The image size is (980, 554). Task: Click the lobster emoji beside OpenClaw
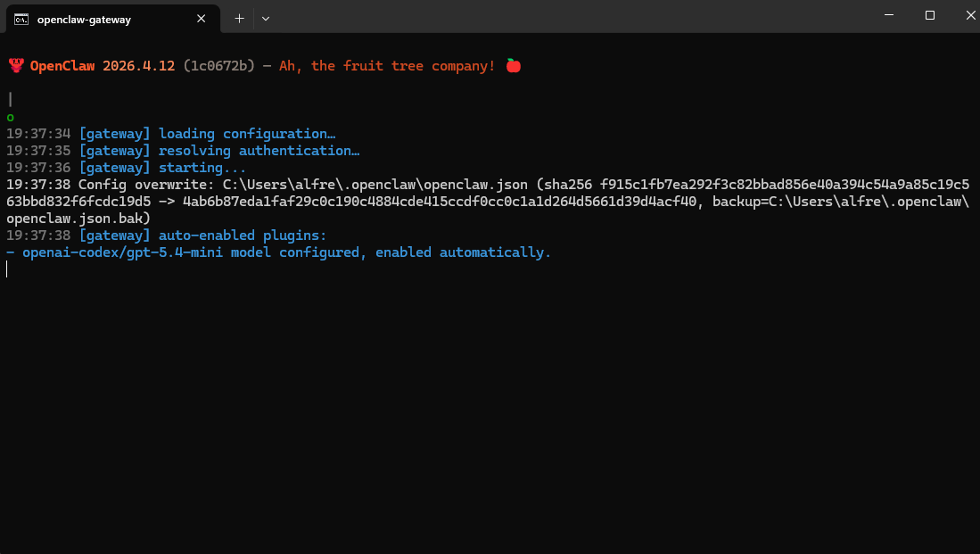[15, 66]
